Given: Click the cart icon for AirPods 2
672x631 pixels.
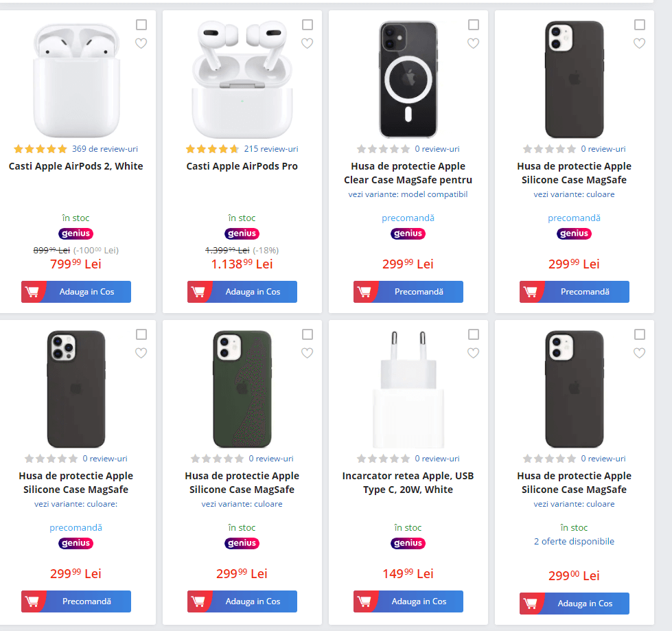Looking at the screenshot, I should 32,292.
